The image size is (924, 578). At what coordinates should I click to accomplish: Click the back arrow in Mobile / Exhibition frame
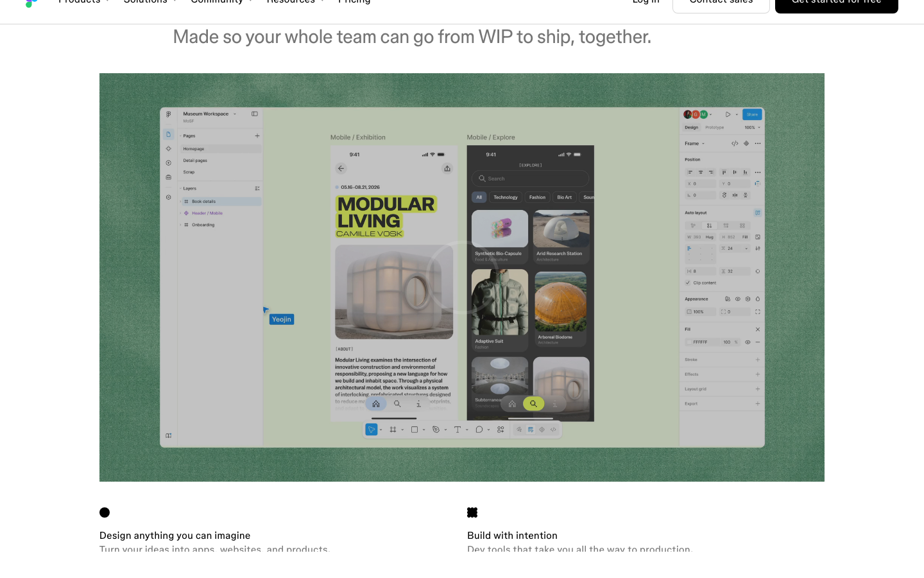click(341, 168)
